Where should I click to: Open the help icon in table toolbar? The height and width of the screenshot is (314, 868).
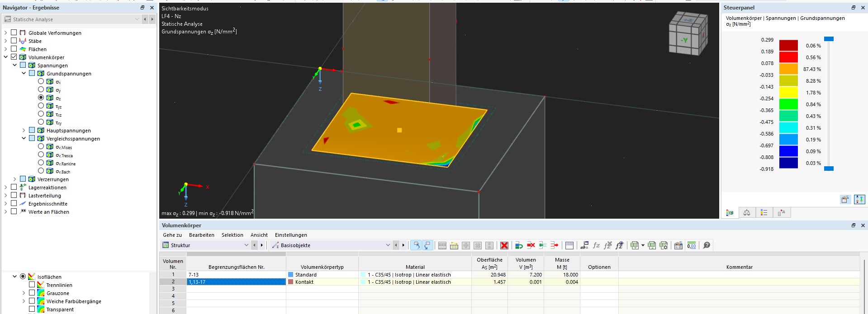707,245
